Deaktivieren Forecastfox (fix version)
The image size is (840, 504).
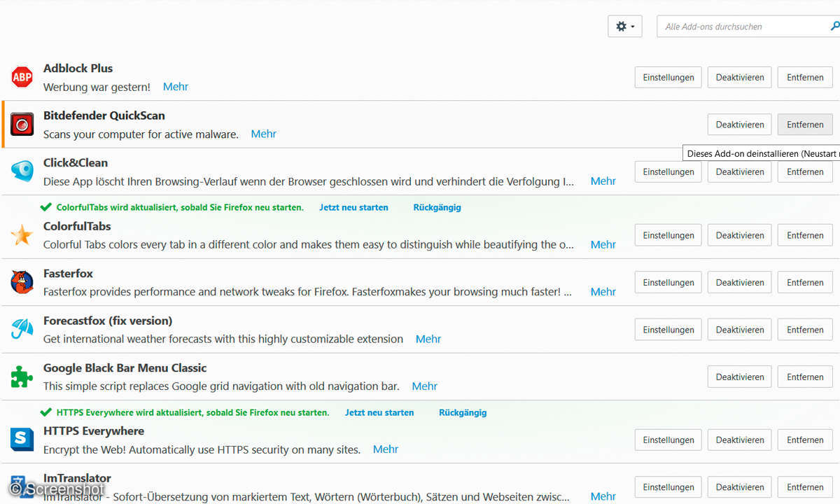click(740, 330)
